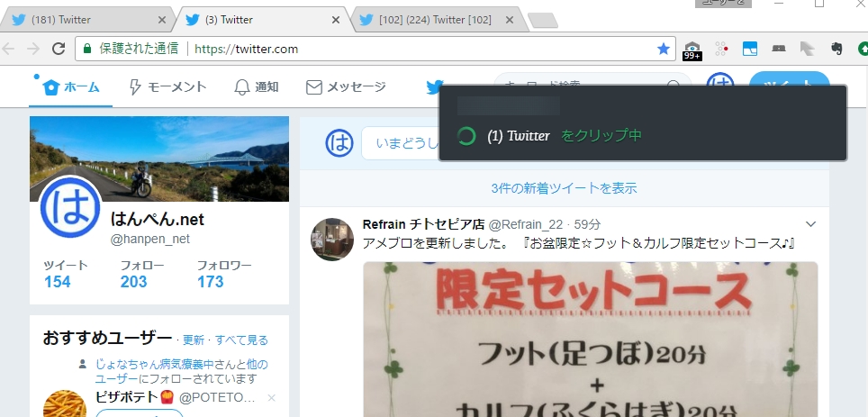Screen dimensions: 868x417
Task: Click the large は profile avatar
Action: [70, 207]
